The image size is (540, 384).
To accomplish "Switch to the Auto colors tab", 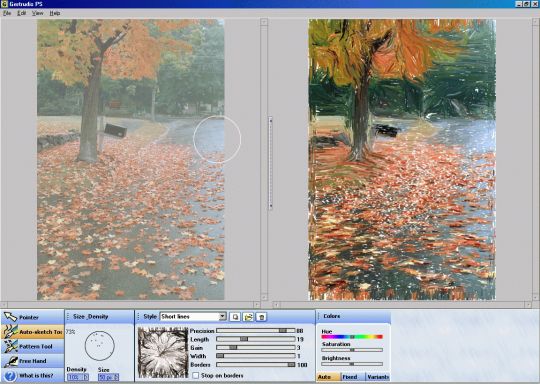I will [328, 377].
